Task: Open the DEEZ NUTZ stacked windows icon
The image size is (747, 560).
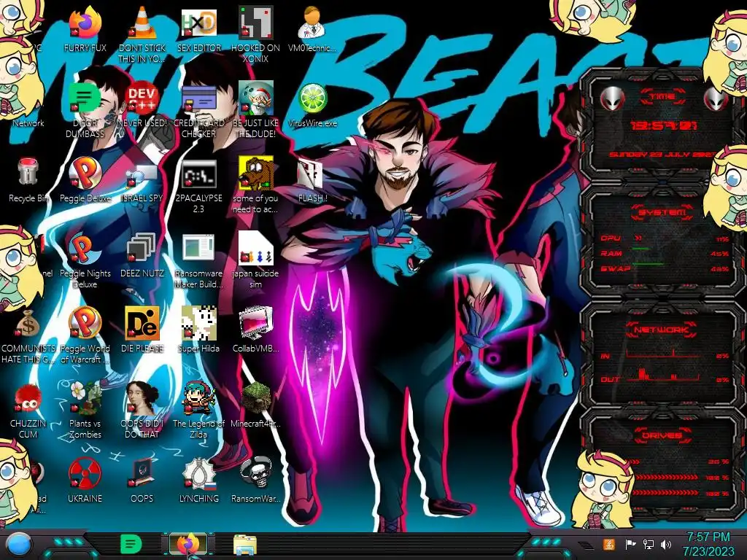Action: (142, 249)
